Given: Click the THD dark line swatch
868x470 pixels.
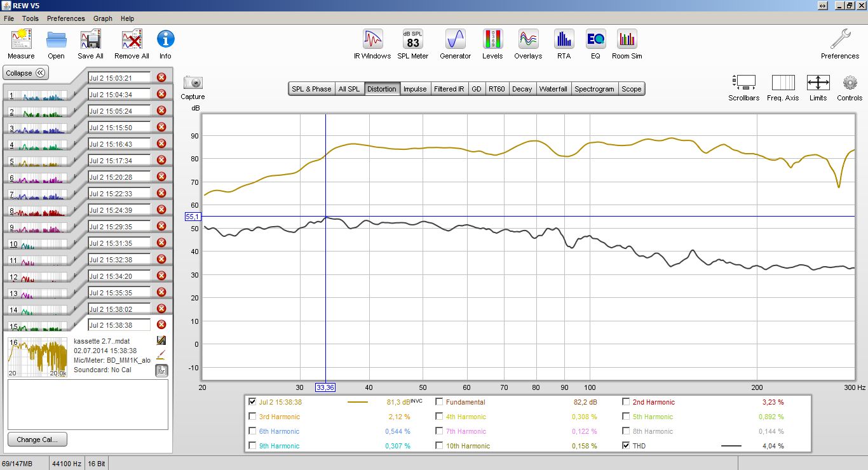Looking at the screenshot, I should click(731, 446).
